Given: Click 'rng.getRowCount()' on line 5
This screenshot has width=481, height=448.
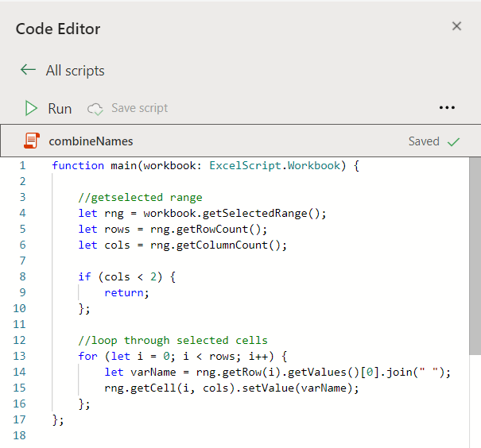Looking at the screenshot, I should point(206,230).
